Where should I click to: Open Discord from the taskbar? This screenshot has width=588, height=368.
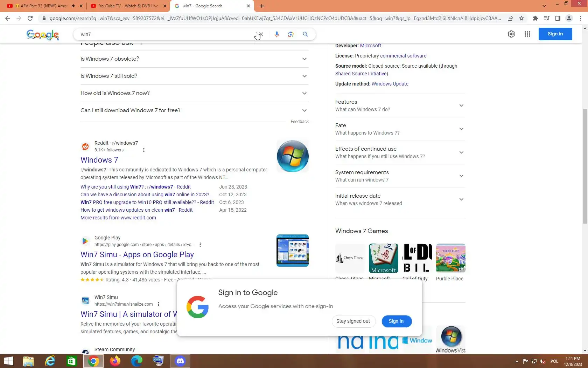point(180,361)
